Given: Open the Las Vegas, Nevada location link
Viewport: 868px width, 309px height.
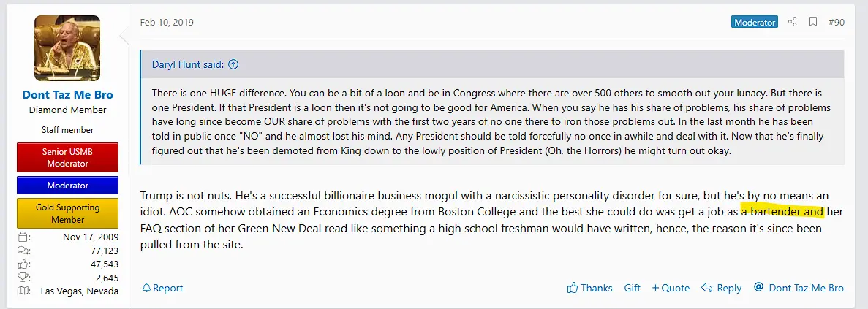Looking at the screenshot, I should (79, 291).
